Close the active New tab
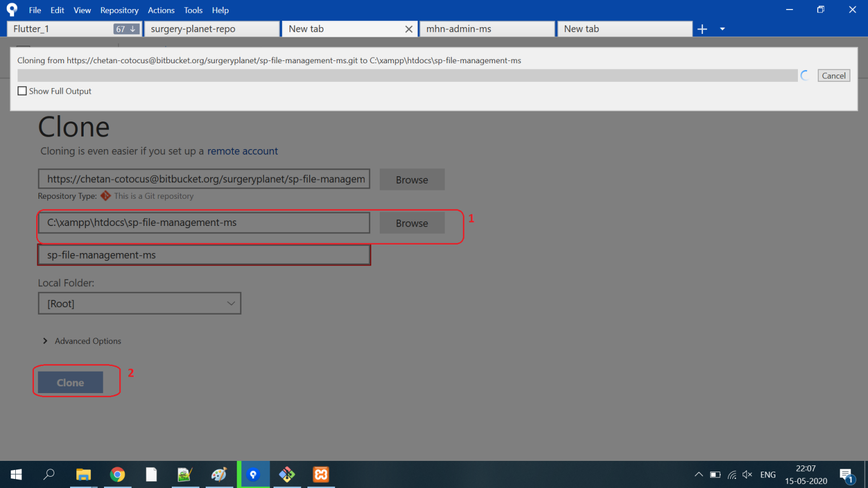The image size is (868, 488). click(409, 29)
